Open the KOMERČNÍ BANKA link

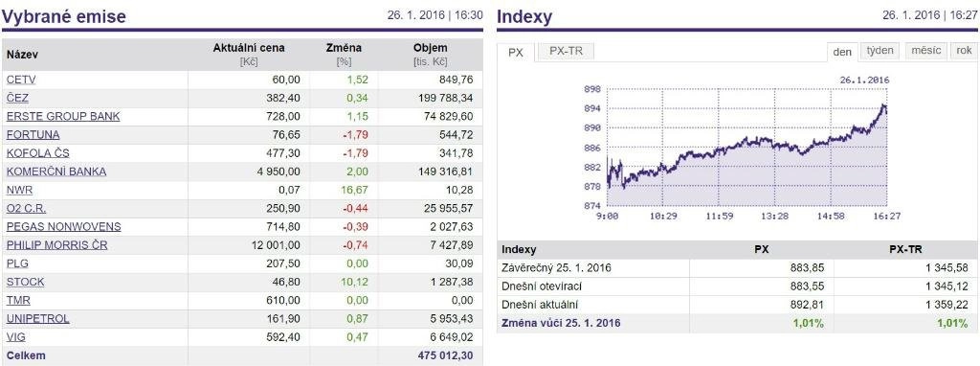click(x=56, y=172)
